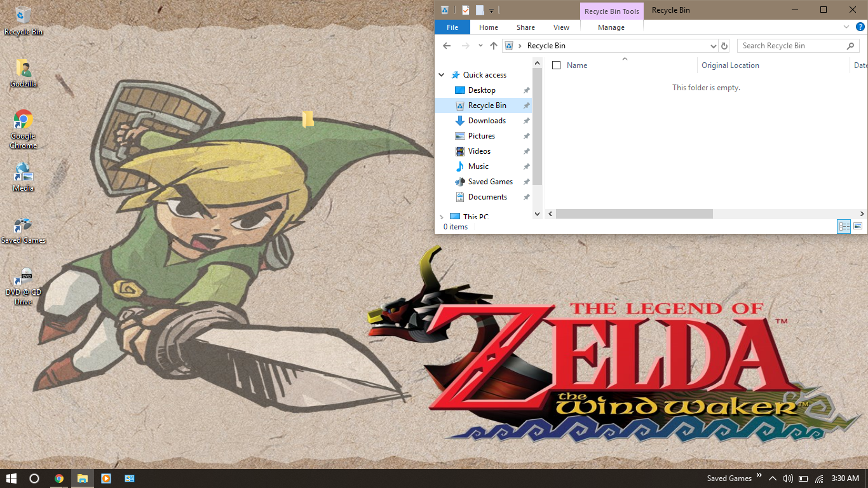Go up one folder level
Screen dimensions: 868x488
[494, 46]
